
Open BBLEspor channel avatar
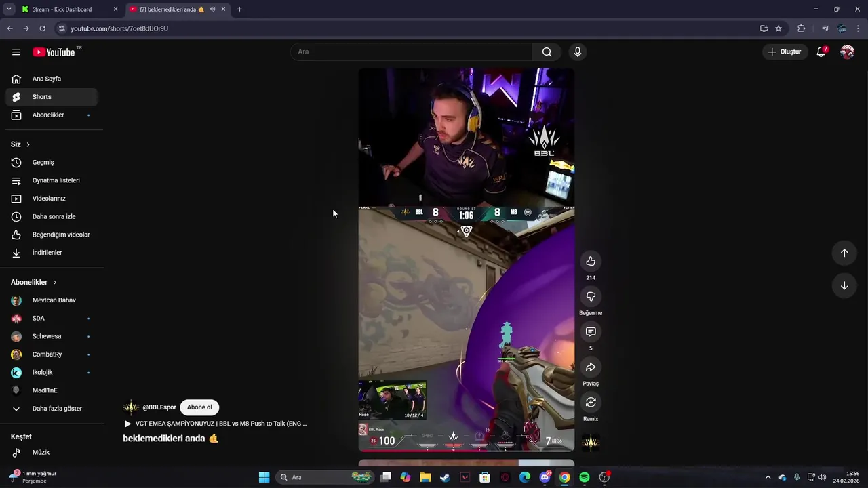tap(131, 407)
